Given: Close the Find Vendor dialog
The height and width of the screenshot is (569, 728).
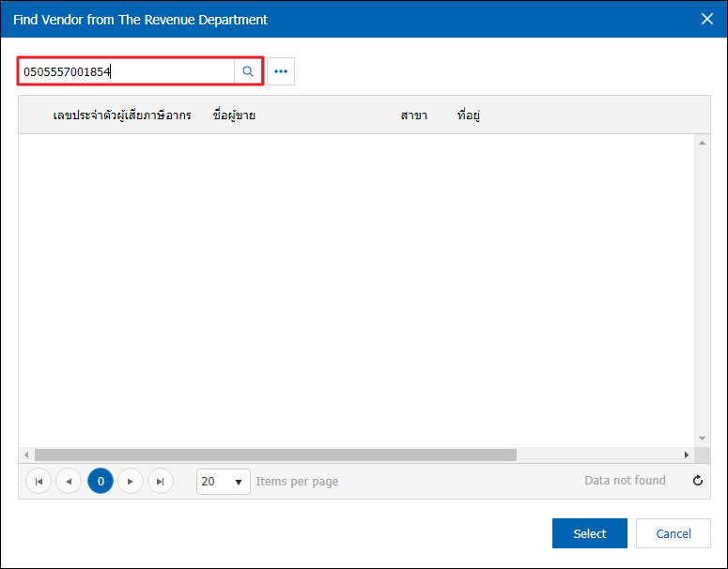Looking at the screenshot, I should (707, 19).
